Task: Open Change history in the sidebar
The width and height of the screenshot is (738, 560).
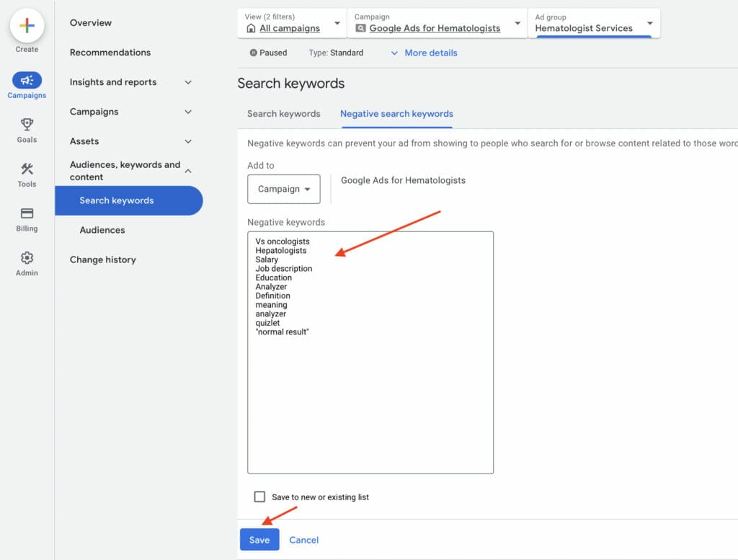Action: point(102,259)
